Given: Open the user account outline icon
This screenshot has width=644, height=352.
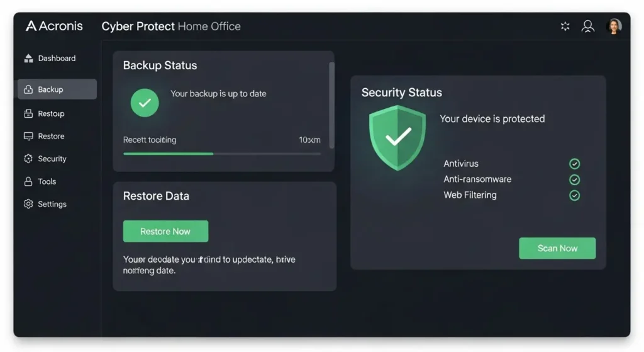Looking at the screenshot, I should (x=588, y=26).
